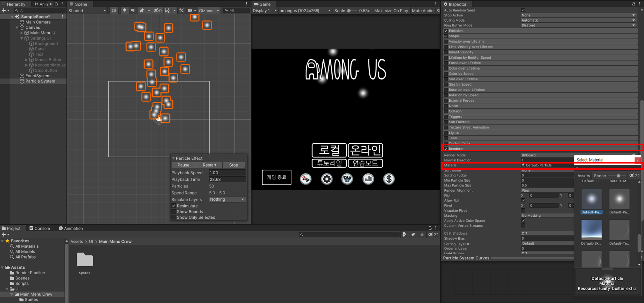Switch to the Animation tab
Viewport: 644px width, 303px height.
pos(71,228)
